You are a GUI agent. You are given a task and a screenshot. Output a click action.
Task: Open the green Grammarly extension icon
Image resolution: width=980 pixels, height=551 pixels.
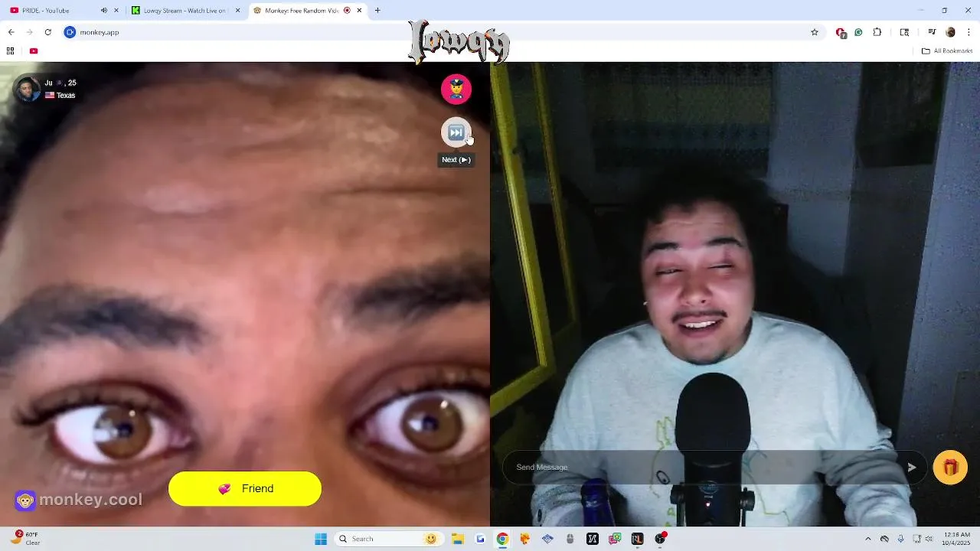[x=858, y=32]
